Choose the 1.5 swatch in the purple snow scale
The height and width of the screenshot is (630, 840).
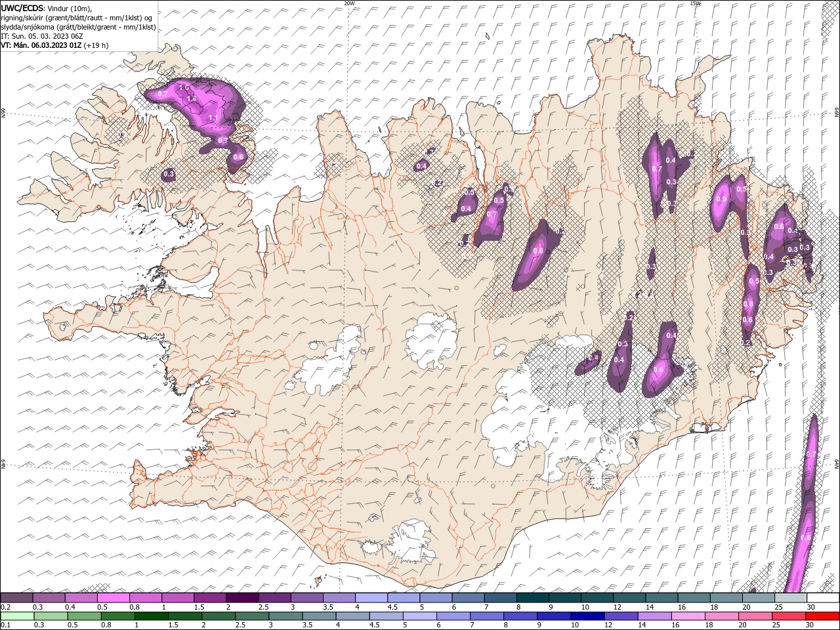[209, 598]
